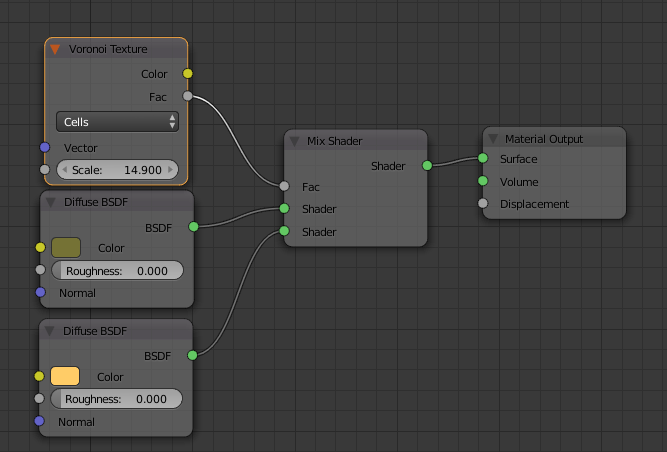Select the Material Output node title

point(544,139)
